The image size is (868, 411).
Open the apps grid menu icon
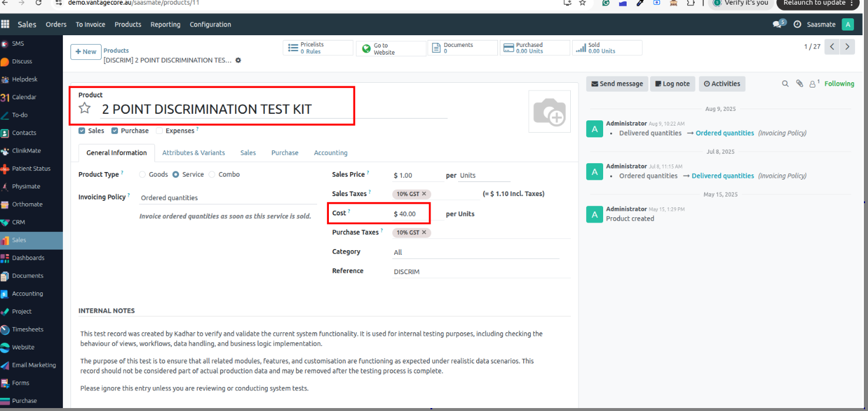pyautogui.click(x=5, y=25)
